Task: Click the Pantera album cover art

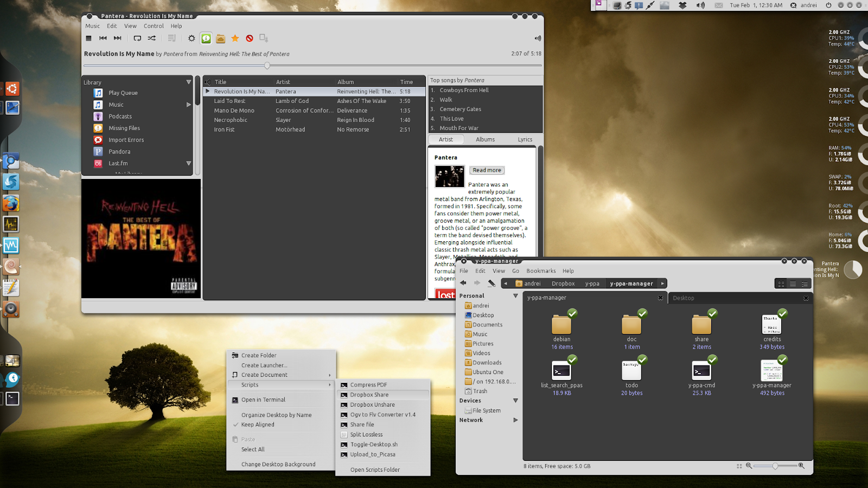Action: tap(141, 239)
